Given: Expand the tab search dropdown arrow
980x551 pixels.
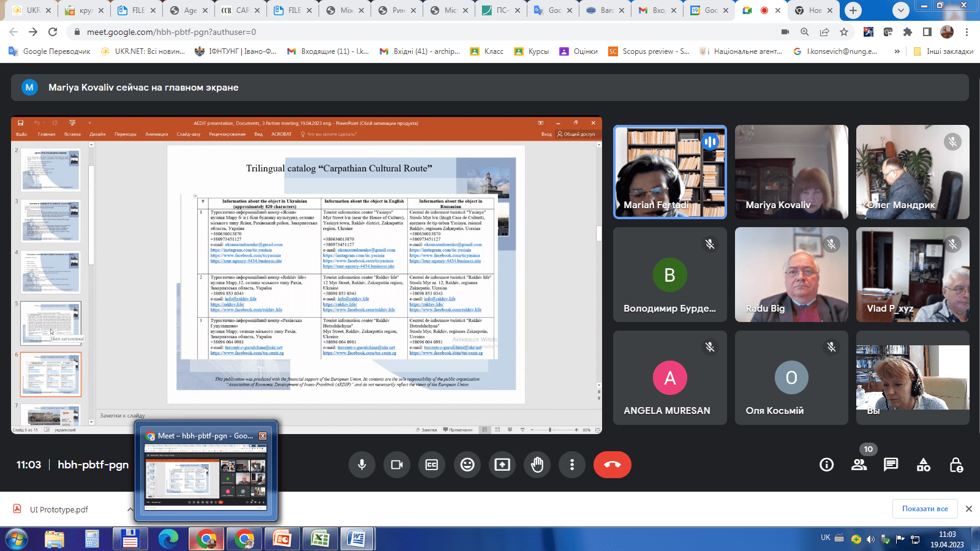Looking at the screenshot, I should point(901,10).
